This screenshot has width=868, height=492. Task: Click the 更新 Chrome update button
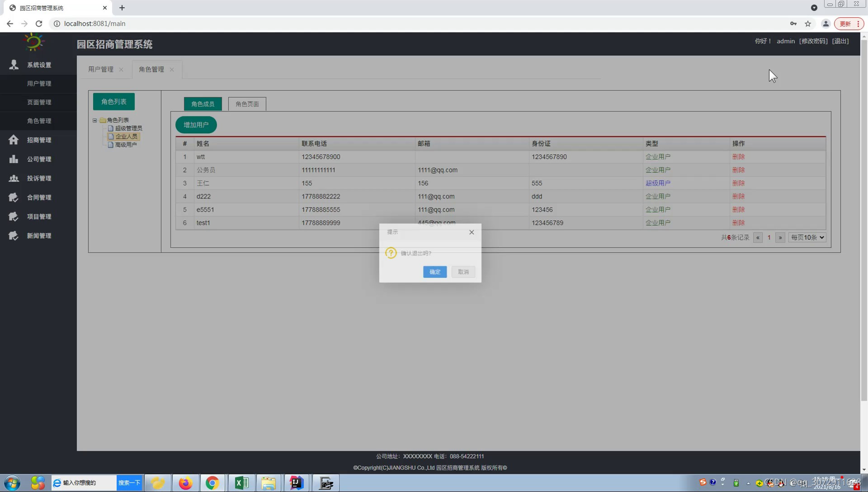click(849, 24)
